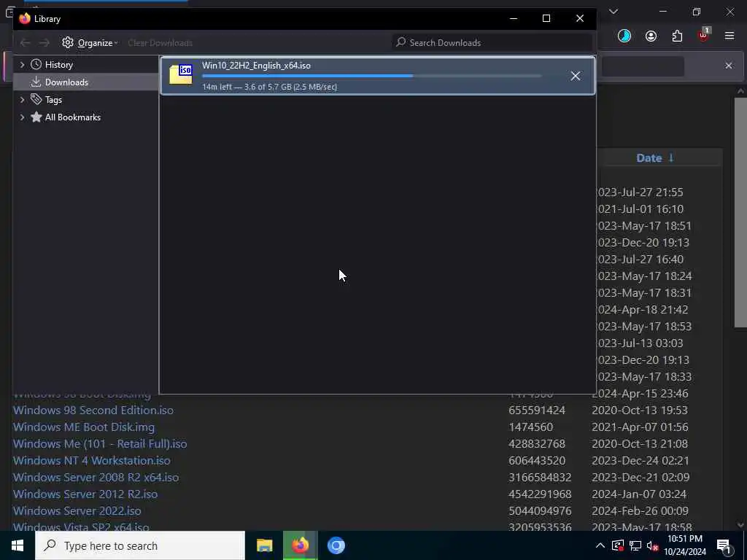The width and height of the screenshot is (747, 560).
Task: Click the Search Downloads field
Action: pos(492,43)
